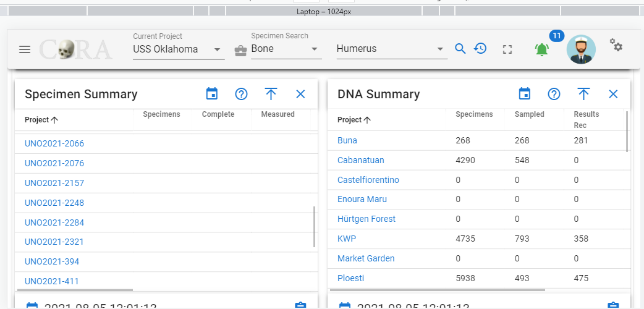The height and width of the screenshot is (309, 644).
Task: Click the DNA Summary horizontal scrollbar
Action: pos(436,290)
